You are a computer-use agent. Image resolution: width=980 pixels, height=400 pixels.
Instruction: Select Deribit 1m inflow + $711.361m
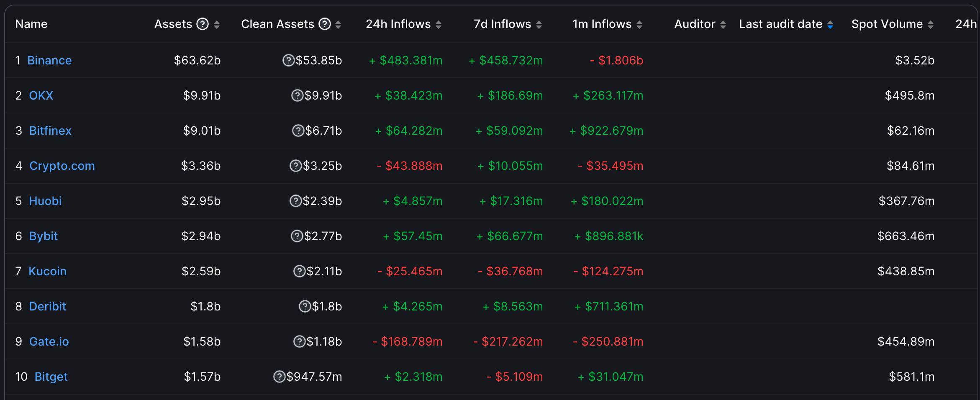[609, 306]
